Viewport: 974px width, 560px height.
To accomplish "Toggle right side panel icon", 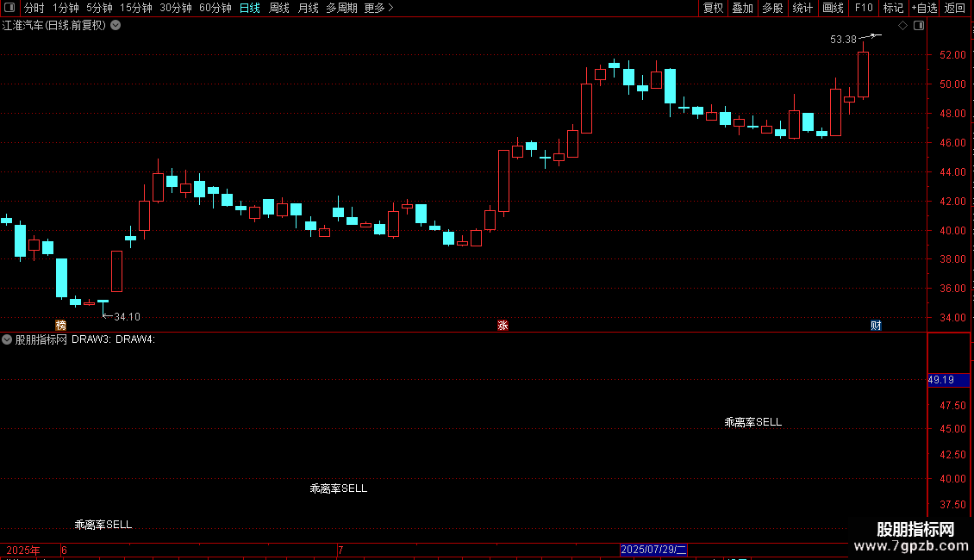I will click(x=919, y=26).
